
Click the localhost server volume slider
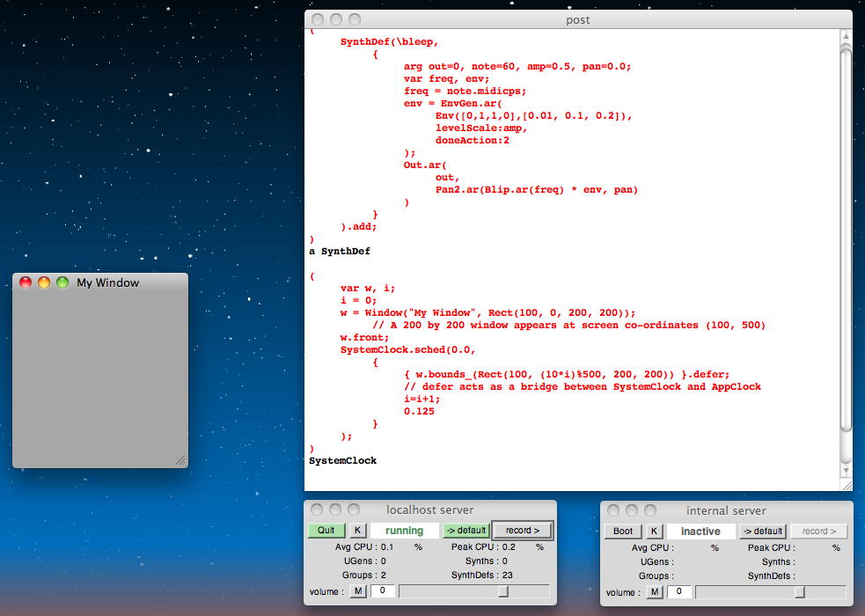click(x=503, y=592)
